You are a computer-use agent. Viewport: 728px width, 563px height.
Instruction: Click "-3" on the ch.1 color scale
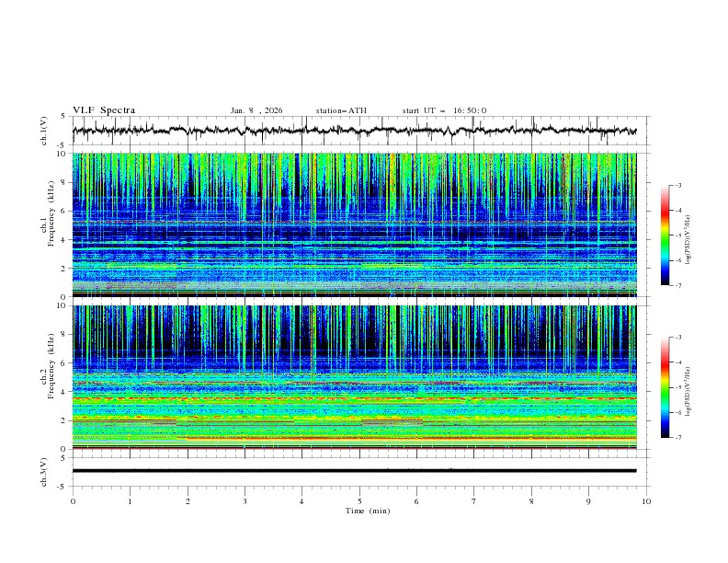(678, 186)
